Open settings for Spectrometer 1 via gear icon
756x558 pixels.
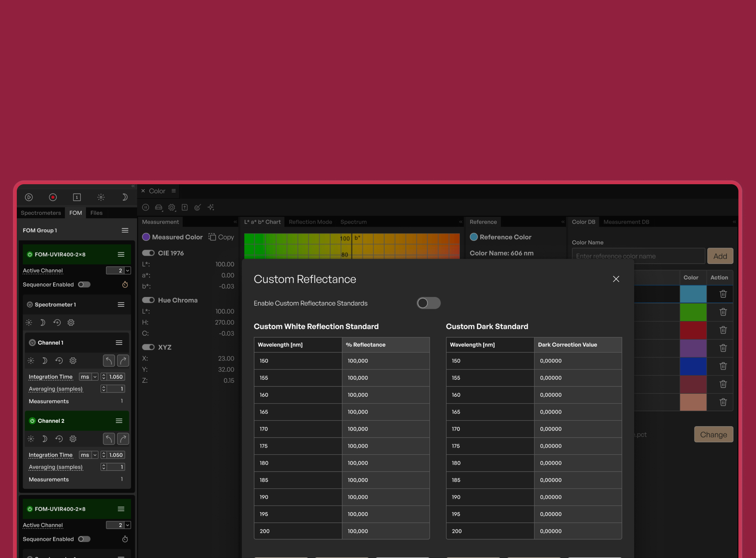coord(71,323)
